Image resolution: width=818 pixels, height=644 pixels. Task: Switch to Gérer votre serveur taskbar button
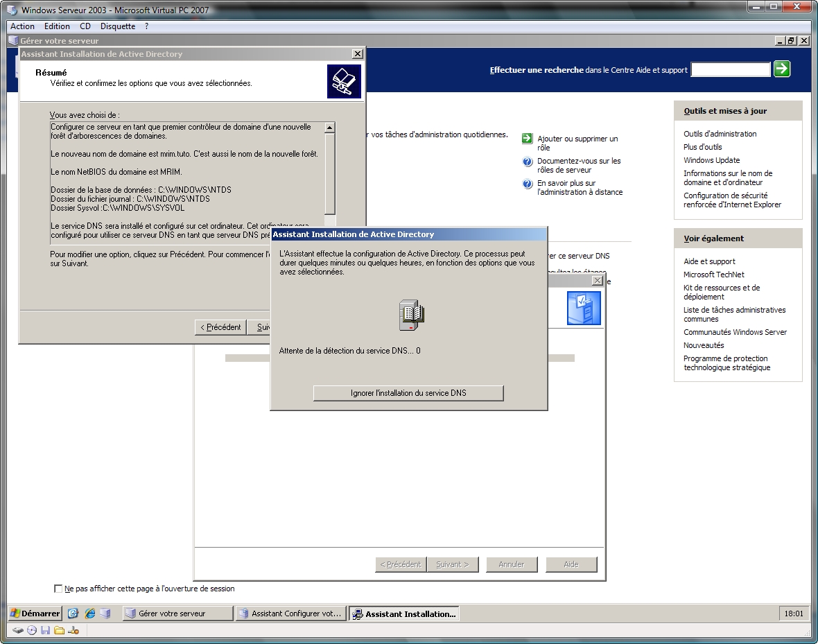(x=177, y=613)
